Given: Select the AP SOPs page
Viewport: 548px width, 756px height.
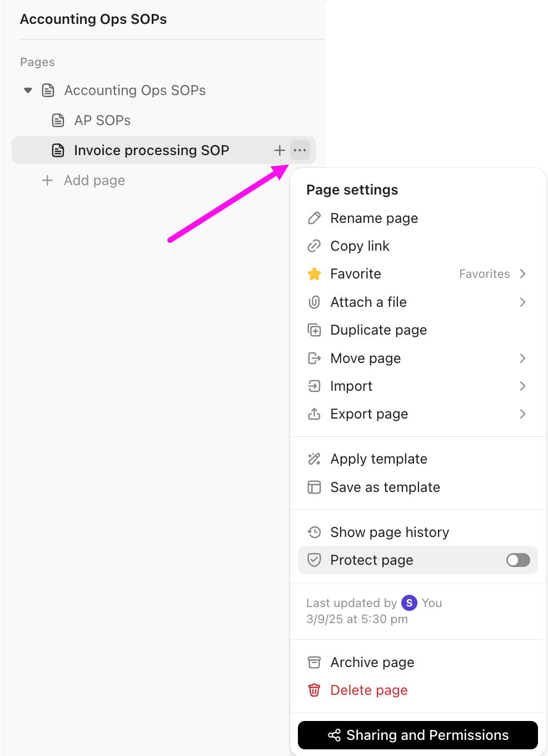Looking at the screenshot, I should [102, 120].
